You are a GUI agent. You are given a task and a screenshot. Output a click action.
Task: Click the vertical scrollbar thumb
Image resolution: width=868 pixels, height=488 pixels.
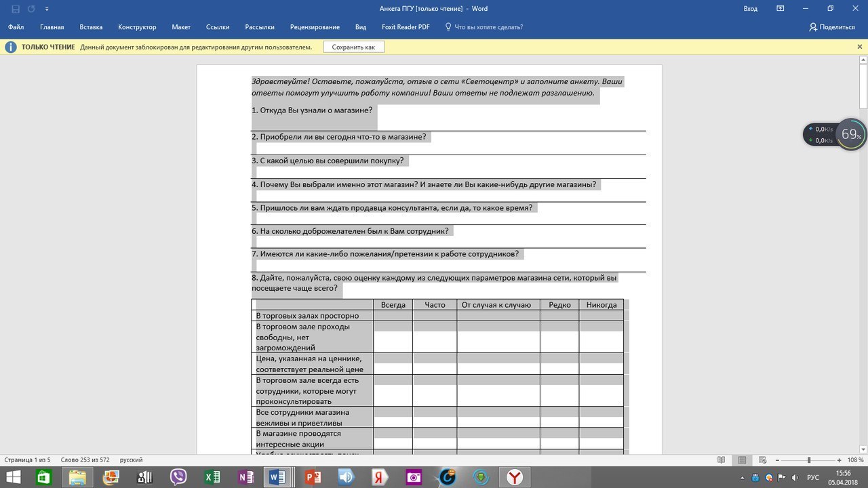(863, 87)
